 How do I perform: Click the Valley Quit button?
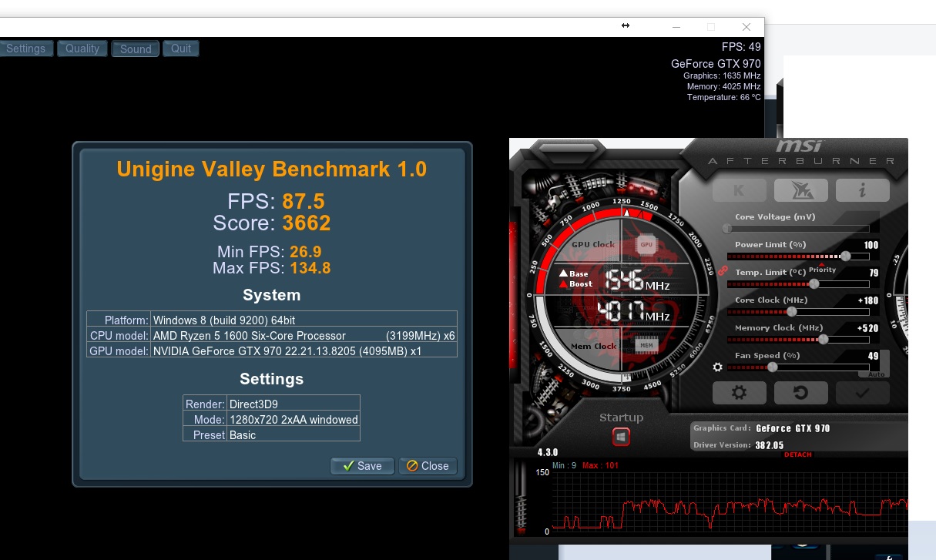click(181, 49)
